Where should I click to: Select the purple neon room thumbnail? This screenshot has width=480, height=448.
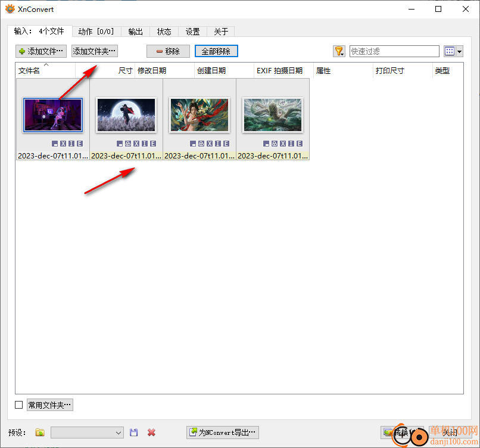[52, 115]
